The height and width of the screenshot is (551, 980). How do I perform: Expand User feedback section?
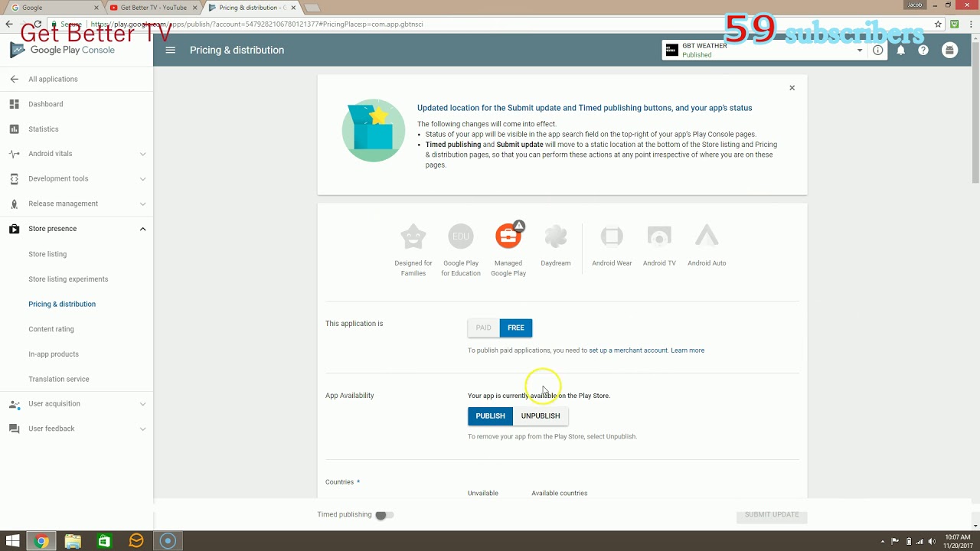142,429
